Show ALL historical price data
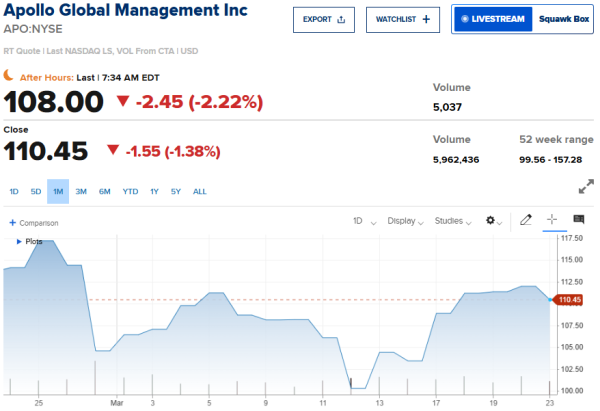This screenshot has height=411, width=600. 200,191
